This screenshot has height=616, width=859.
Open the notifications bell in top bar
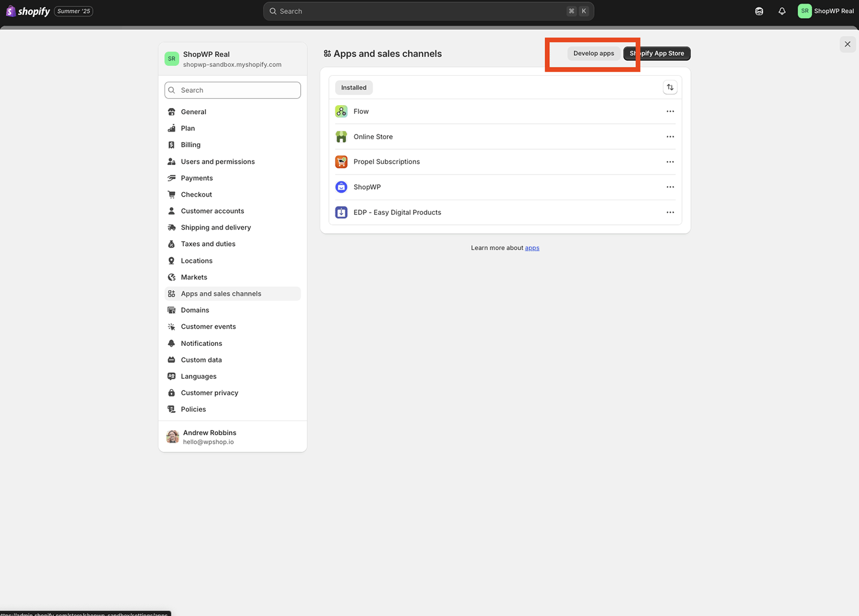[782, 11]
